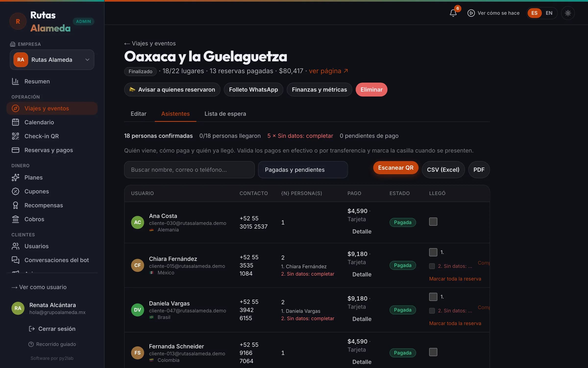Click the Recorrido guiado help icon
This screenshot has width=588, height=368.
coord(31,344)
